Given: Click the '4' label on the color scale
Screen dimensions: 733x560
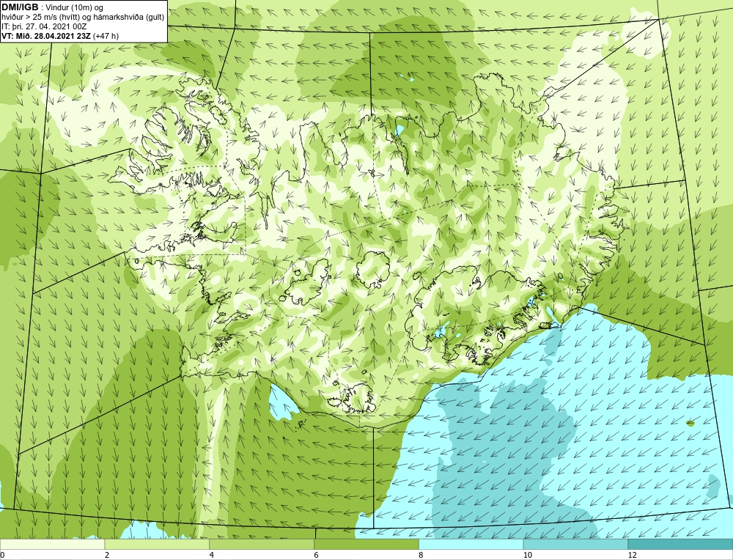Looking at the screenshot, I should (x=212, y=556).
